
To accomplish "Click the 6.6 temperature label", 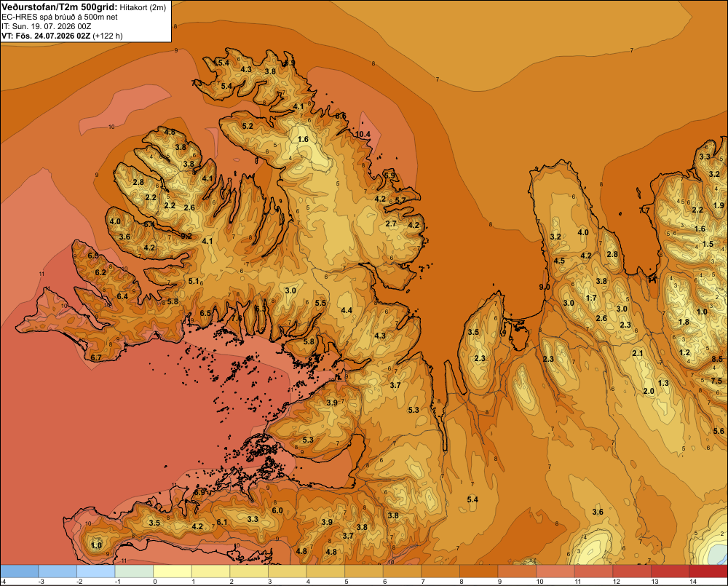I will tap(341, 116).
